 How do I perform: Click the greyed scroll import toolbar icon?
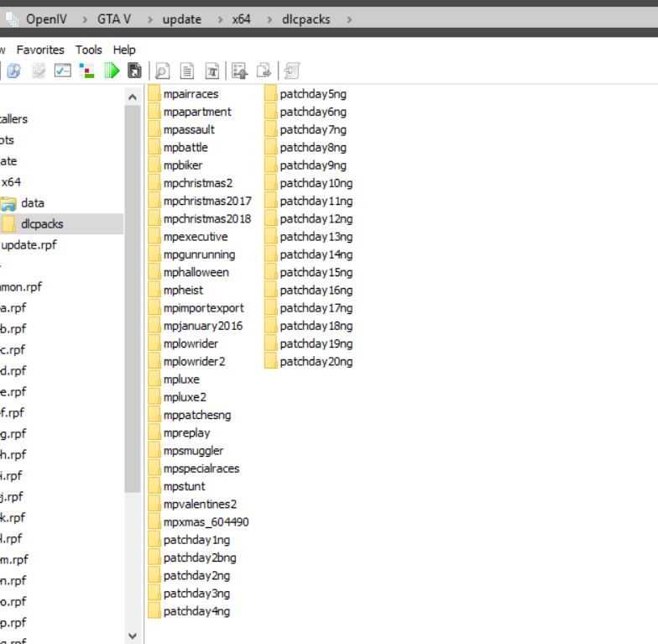[292, 71]
